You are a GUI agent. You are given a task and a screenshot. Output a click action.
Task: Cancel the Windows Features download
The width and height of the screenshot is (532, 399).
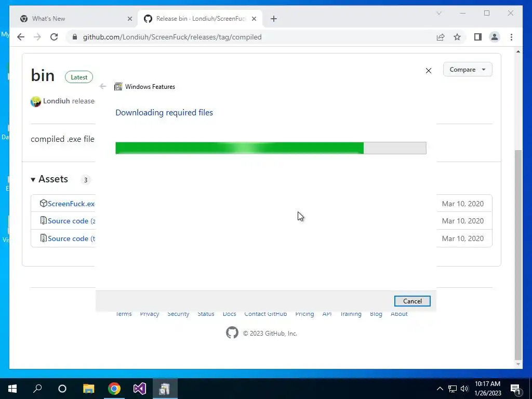412,301
